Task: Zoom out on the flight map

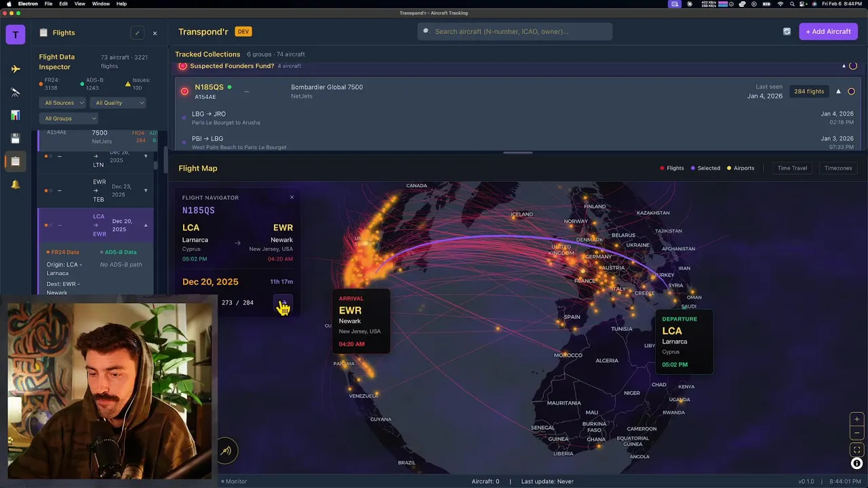Action: pyautogui.click(x=856, y=432)
